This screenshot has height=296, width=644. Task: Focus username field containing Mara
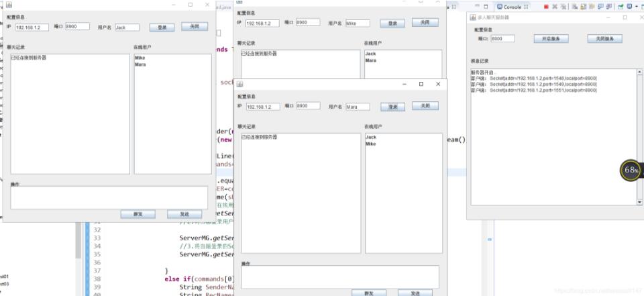(x=358, y=107)
